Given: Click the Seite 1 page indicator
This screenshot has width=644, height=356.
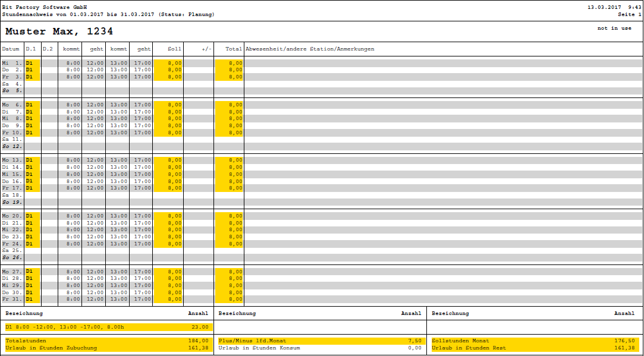Looking at the screenshot, I should [629, 14].
